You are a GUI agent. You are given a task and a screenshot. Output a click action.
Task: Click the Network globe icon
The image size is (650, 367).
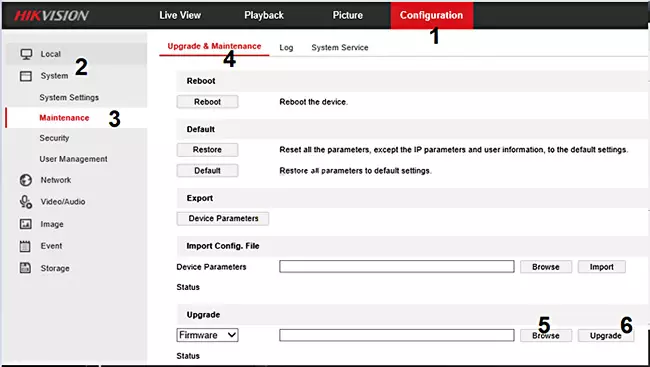click(x=26, y=180)
